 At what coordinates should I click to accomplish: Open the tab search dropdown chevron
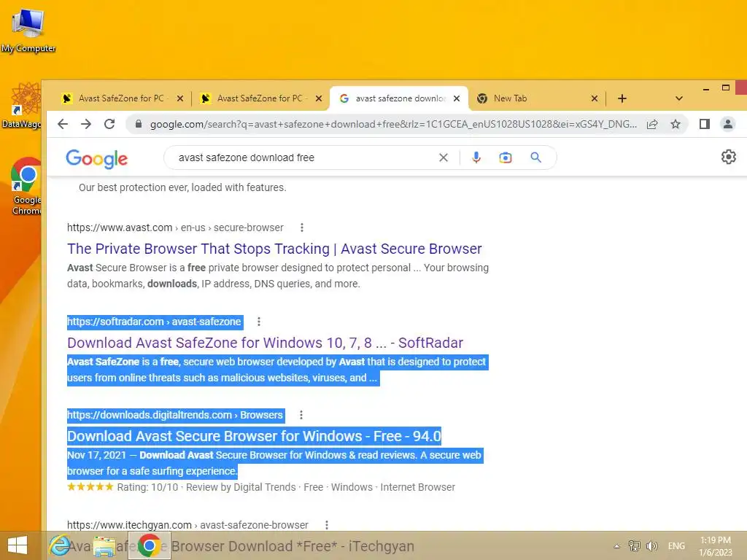679,98
